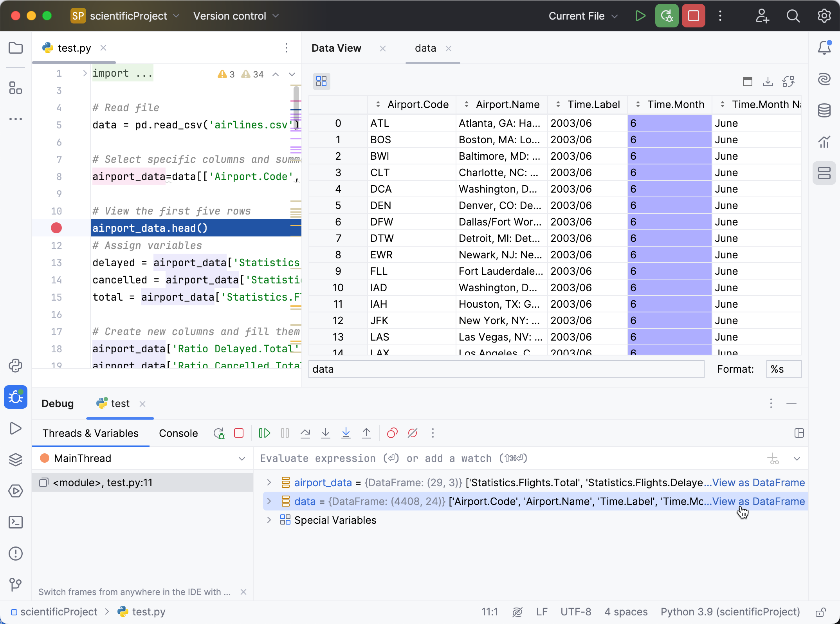Stop the running process with red stop button

click(693, 16)
